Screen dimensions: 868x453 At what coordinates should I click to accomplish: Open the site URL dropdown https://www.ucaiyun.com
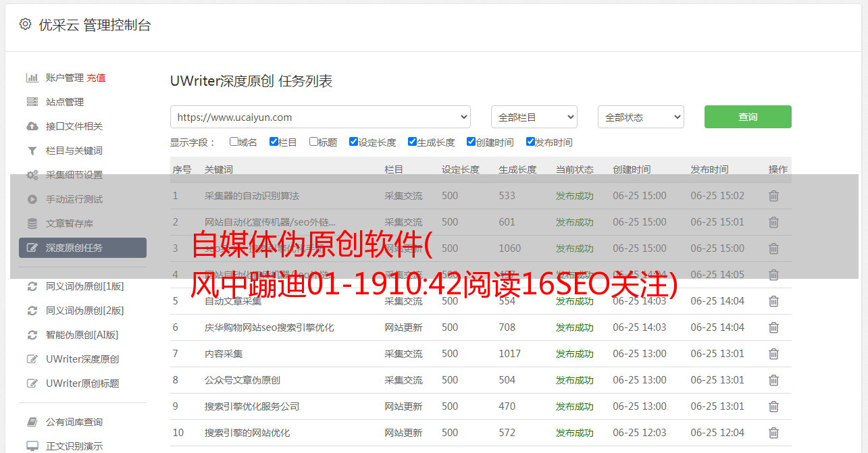pyautogui.click(x=320, y=117)
